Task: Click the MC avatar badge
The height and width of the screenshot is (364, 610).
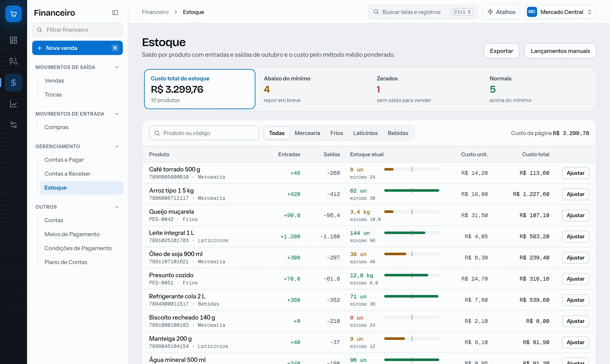Action: (x=532, y=12)
